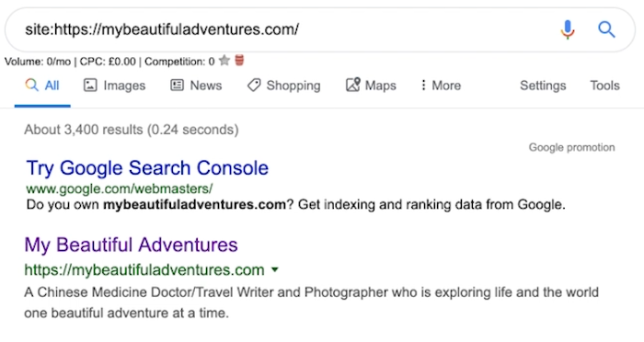Switch to the Shopping tab
644x342 pixels.
click(x=283, y=85)
